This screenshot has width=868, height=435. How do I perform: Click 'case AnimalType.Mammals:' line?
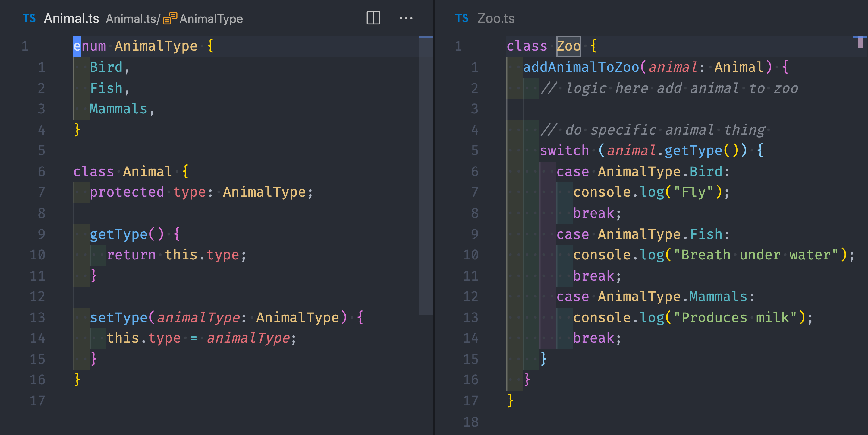656,297
